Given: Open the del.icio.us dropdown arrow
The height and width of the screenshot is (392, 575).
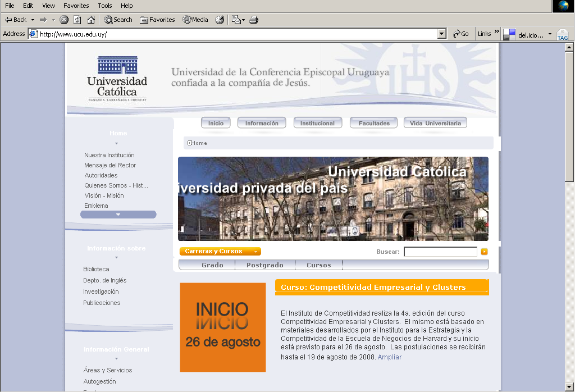Looking at the screenshot, I should 550,34.
